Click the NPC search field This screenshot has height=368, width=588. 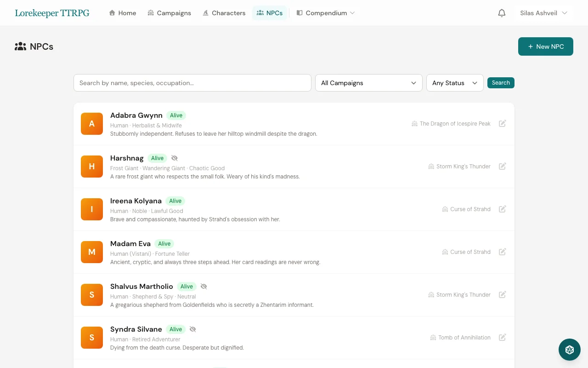coord(192,83)
